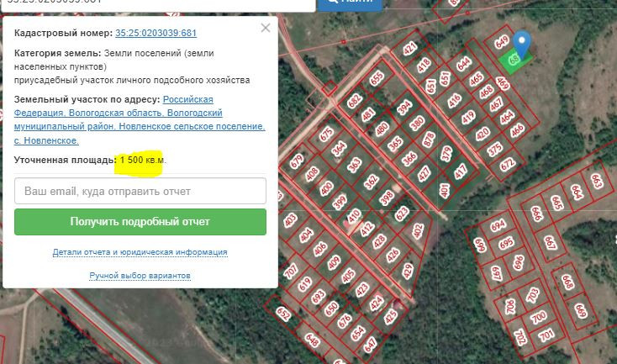Click Ручной выбор вариантов link
The width and height of the screenshot is (617, 364).
tap(140, 276)
